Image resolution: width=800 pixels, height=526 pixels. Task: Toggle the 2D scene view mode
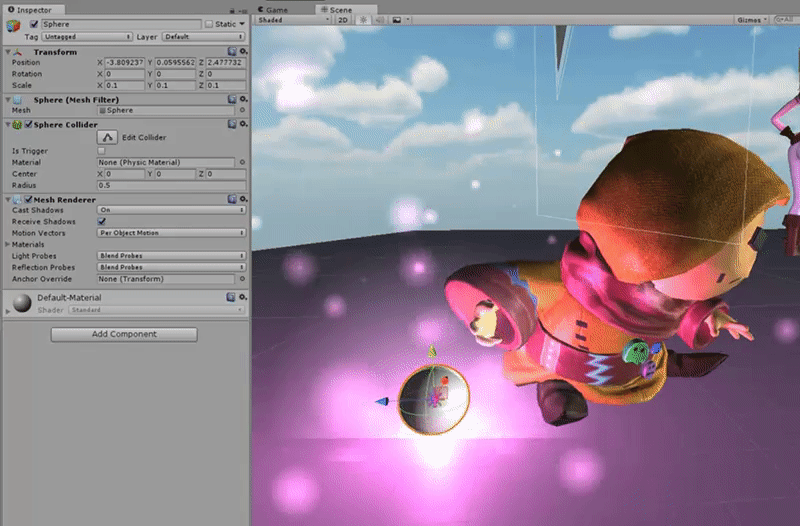coord(343,20)
